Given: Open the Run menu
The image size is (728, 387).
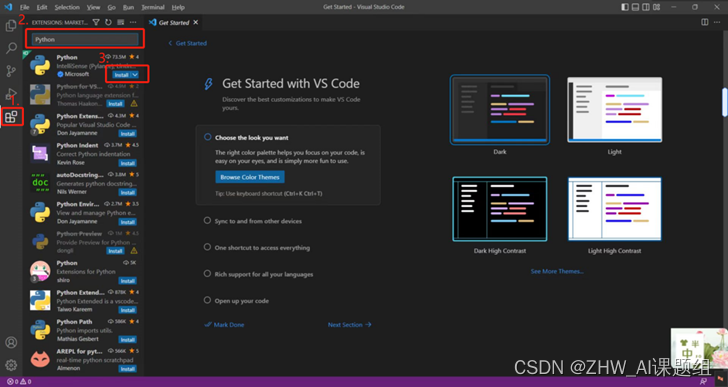Looking at the screenshot, I should [x=129, y=7].
